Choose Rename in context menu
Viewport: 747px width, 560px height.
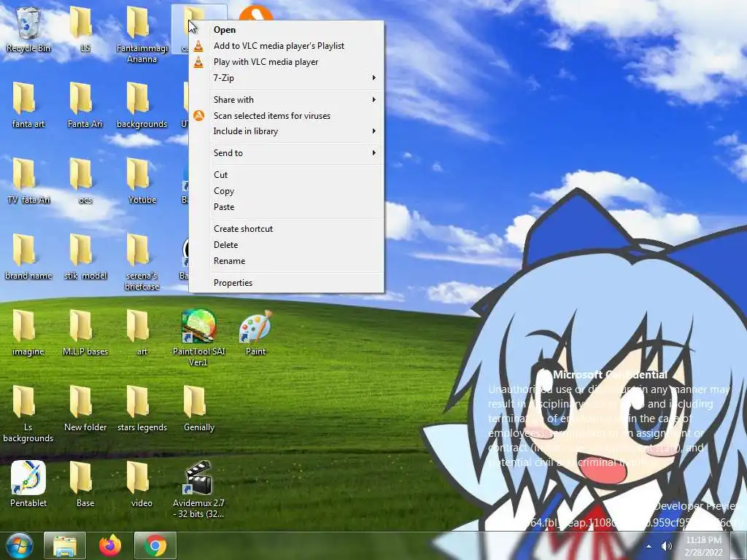pyautogui.click(x=286, y=261)
